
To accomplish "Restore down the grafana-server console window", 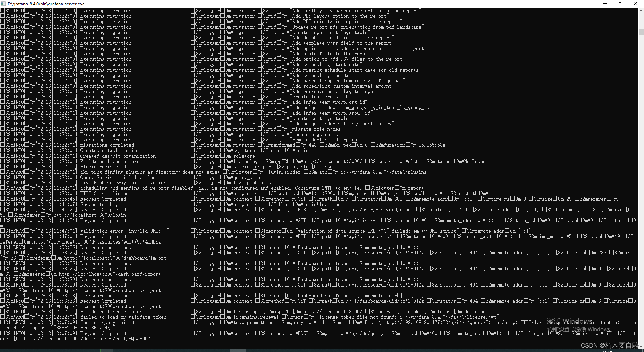I will pos(620,4).
